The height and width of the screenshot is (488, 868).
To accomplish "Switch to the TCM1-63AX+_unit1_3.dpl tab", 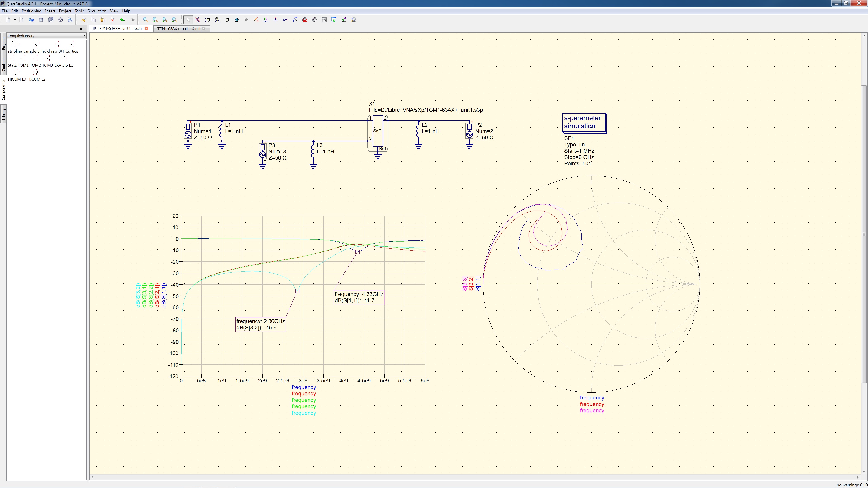I will coord(179,29).
